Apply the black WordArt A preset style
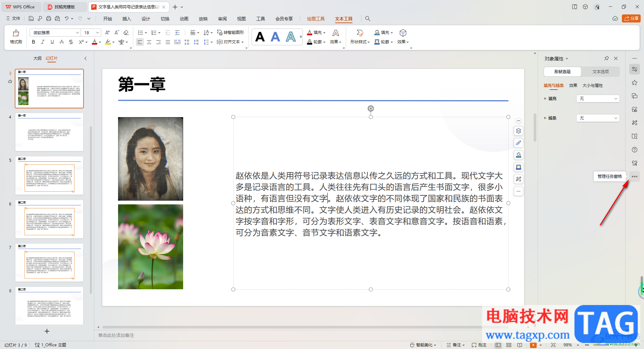This screenshot has height=349, width=644. tap(260, 37)
